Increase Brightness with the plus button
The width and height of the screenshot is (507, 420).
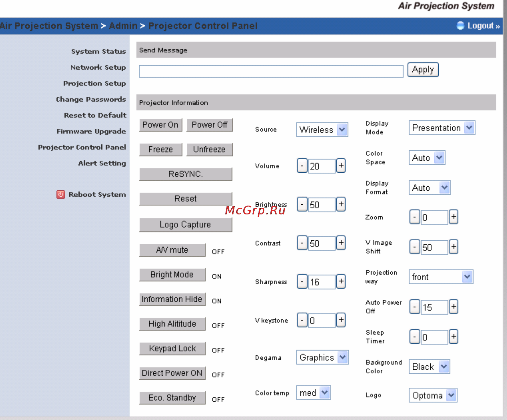(x=341, y=204)
